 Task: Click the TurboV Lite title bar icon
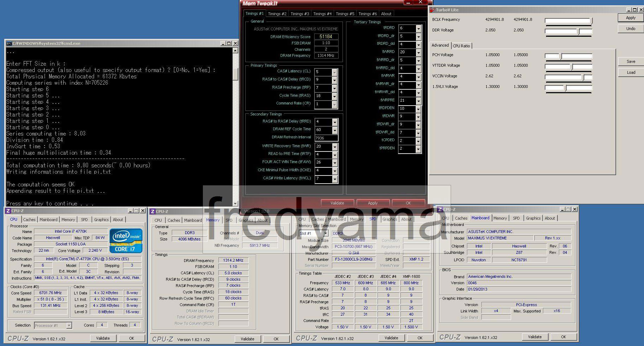432,10
